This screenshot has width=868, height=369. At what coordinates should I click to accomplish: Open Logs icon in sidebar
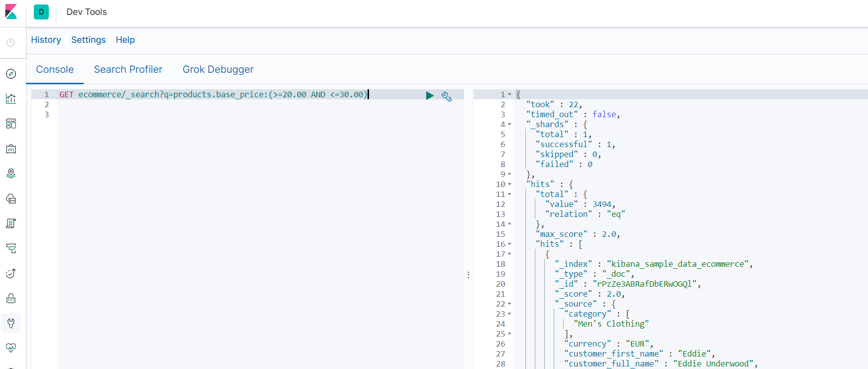(11, 223)
